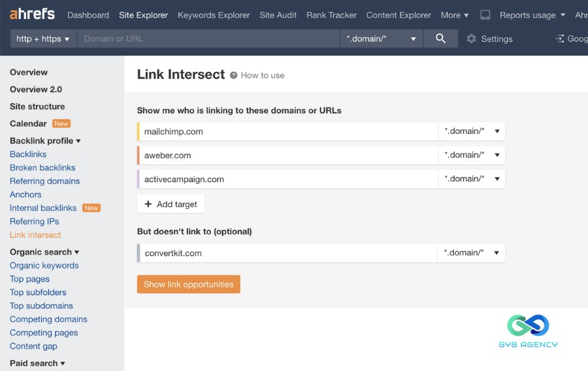Screen dimensions: 588x371
Task: Open Organic keywords report
Action: 44,265
